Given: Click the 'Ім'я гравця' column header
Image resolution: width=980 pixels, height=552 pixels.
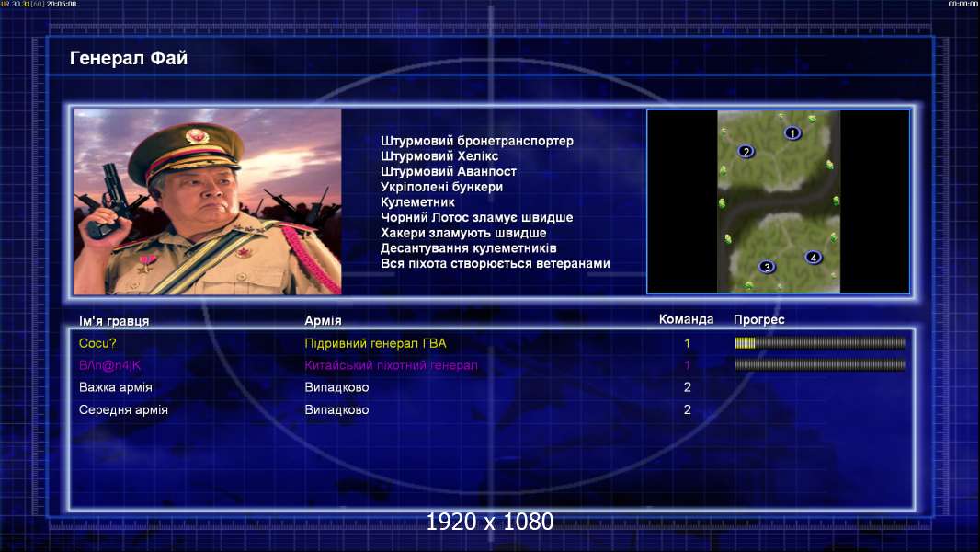Looking at the screenshot, I should pos(114,321).
